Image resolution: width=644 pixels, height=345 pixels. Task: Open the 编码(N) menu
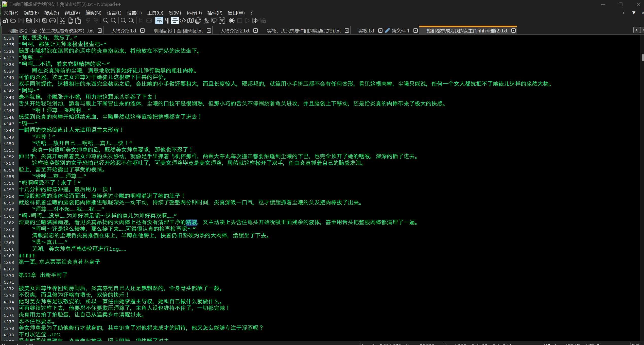(93, 13)
